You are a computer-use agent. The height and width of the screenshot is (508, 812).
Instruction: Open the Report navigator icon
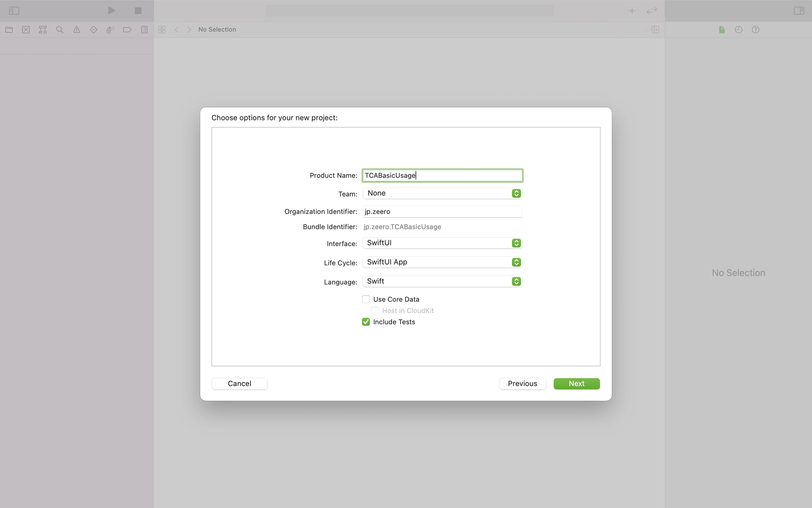coord(144,30)
